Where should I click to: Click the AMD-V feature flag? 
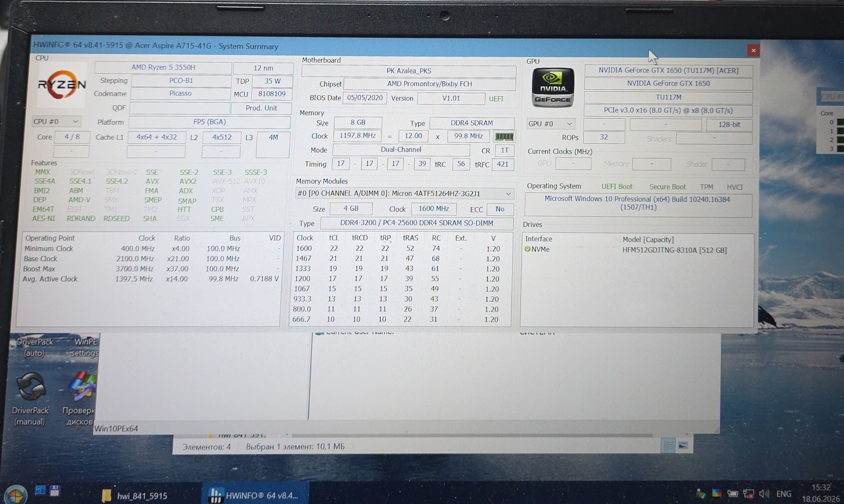(79, 200)
